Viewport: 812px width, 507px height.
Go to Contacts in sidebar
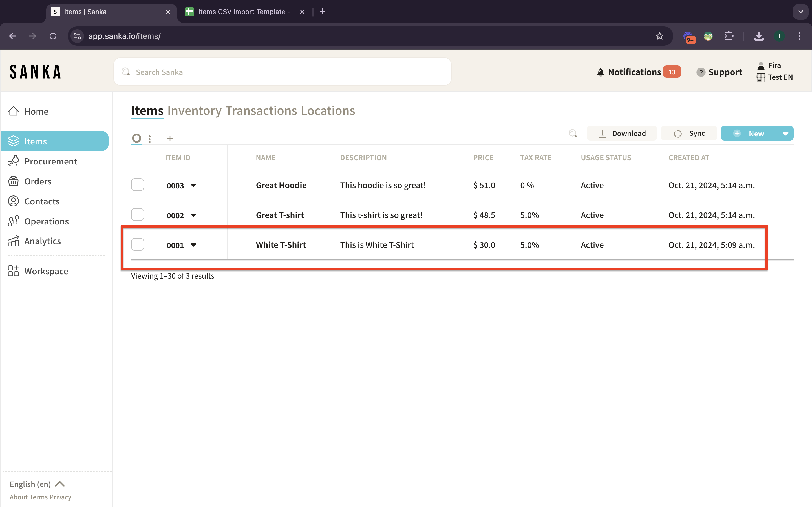(x=42, y=201)
